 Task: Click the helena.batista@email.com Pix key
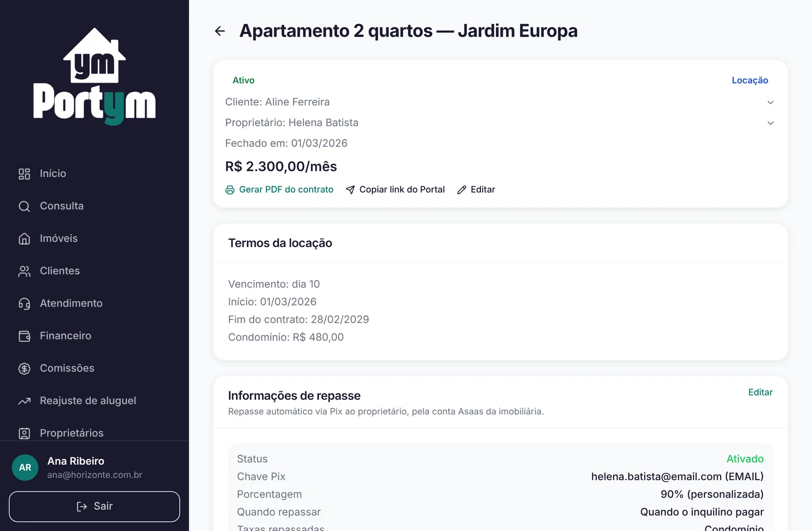click(677, 477)
